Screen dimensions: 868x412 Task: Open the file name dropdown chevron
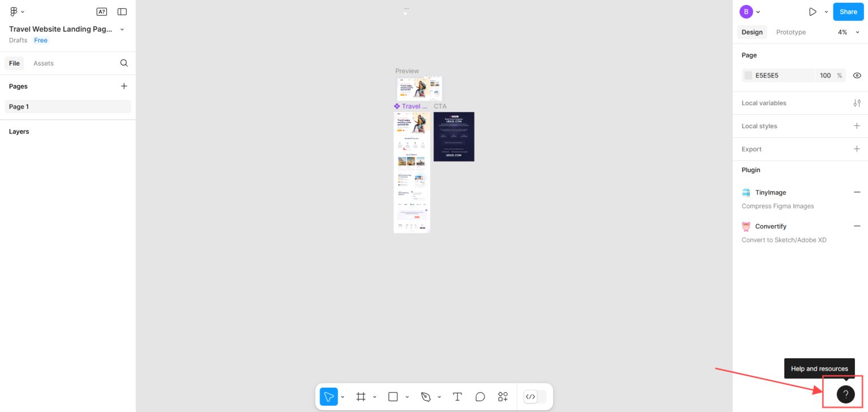(122, 29)
